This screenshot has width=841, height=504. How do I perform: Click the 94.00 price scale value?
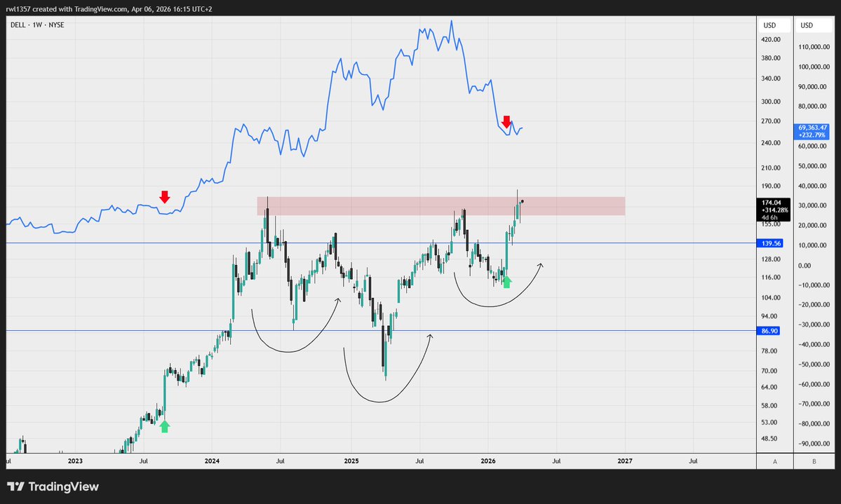769,317
